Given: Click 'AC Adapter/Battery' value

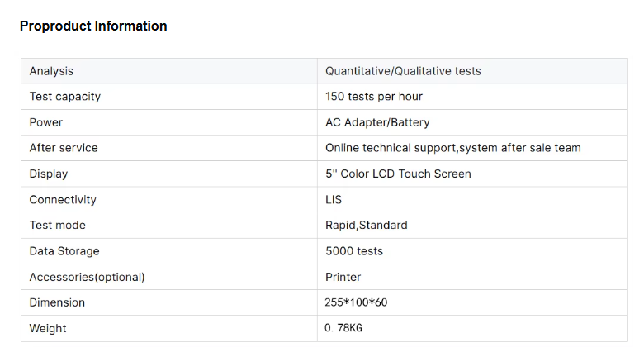Looking at the screenshot, I should [377, 122].
